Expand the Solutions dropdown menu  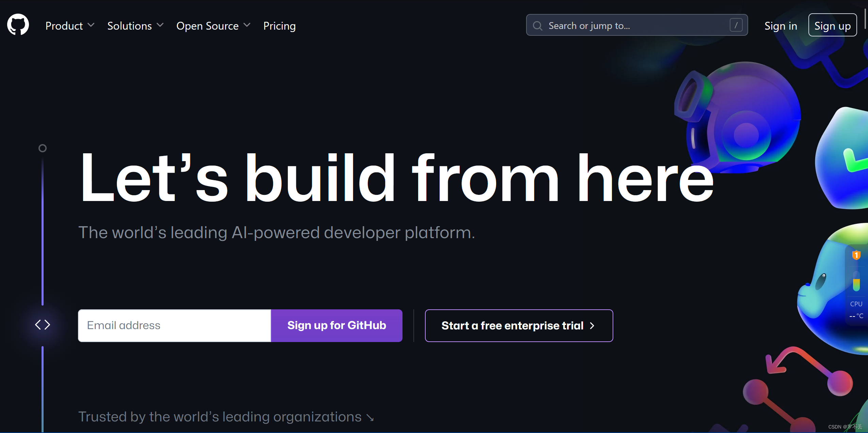click(135, 26)
